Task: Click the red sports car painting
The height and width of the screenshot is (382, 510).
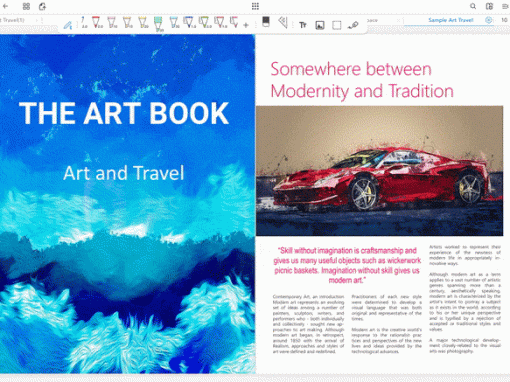Action: (379, 171)
